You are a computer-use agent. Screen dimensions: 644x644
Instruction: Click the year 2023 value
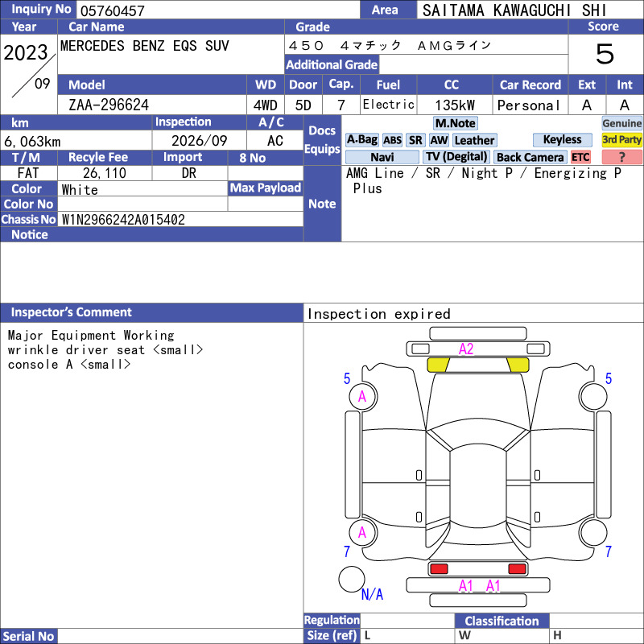click(x=26, y=52)
